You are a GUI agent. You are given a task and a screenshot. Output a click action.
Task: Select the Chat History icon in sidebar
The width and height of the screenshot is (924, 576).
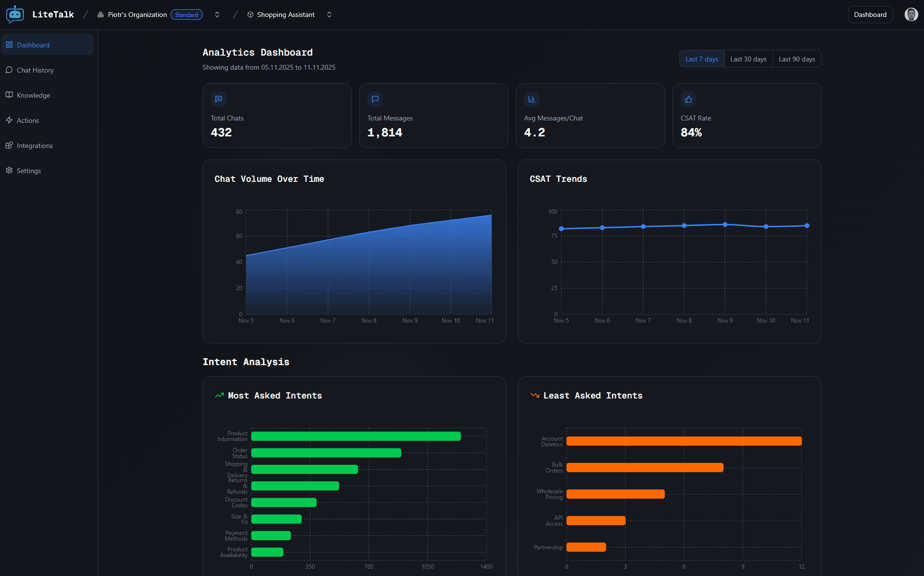[x=9, y=70]
